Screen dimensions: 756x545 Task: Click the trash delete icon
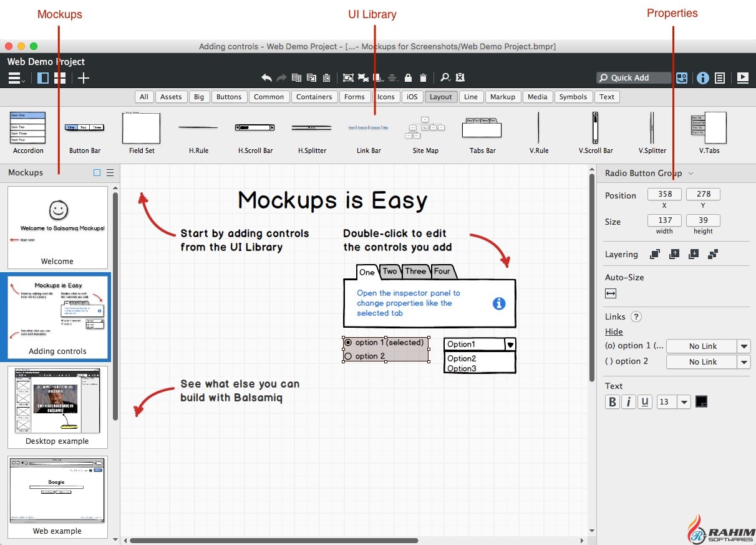(x=424, y=77)
